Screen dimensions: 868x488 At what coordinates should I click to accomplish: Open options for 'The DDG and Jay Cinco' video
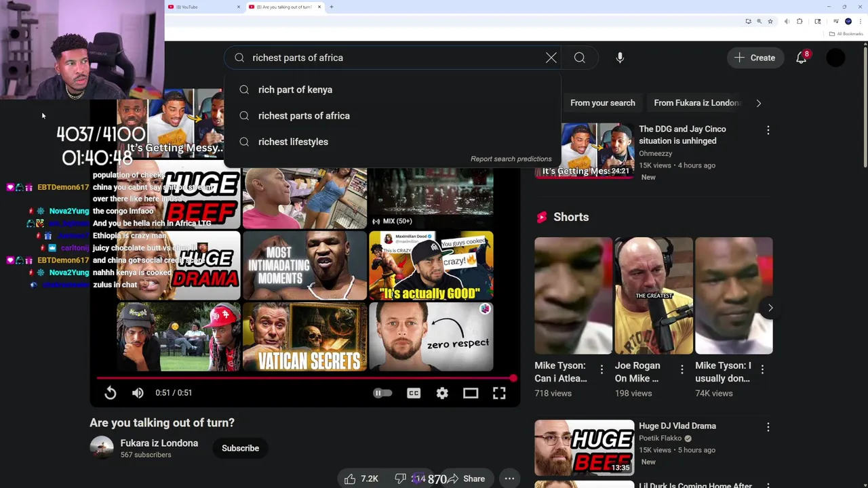pyautogui.click(x=768, y=129)
